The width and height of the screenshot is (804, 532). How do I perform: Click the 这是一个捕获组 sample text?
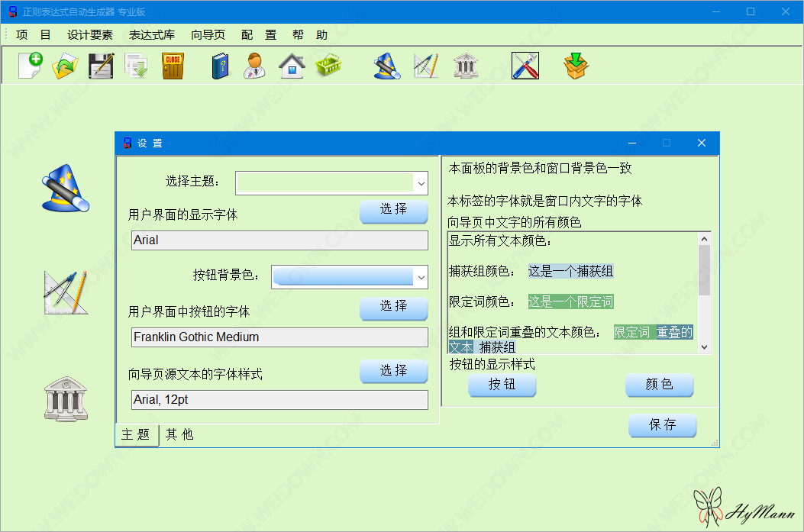click(570, 271)
